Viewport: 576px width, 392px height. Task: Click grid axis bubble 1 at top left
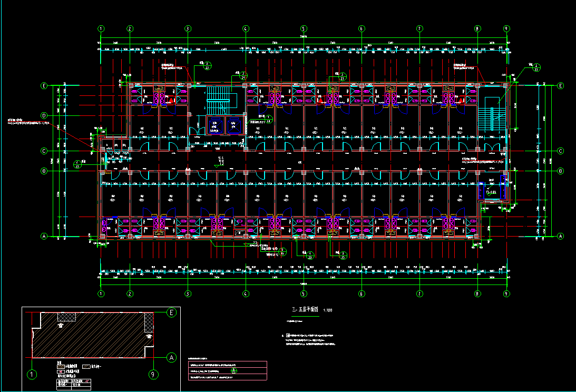[101, 28]
